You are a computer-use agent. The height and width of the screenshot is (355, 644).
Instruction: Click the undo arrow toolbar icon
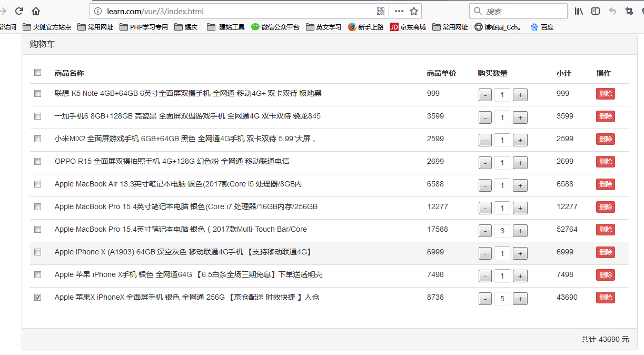point(612,11)
